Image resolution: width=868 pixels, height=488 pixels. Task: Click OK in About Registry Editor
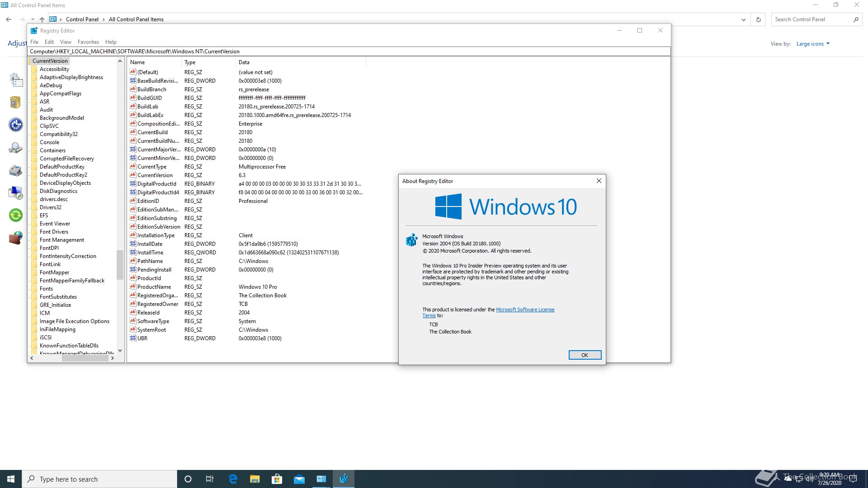[585, 355]
